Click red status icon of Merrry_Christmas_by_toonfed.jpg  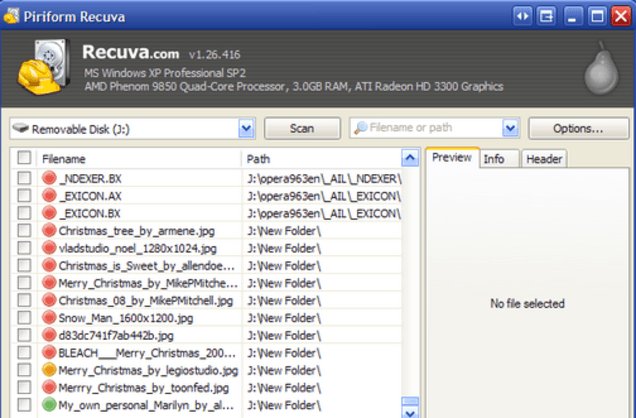[49, 387]
